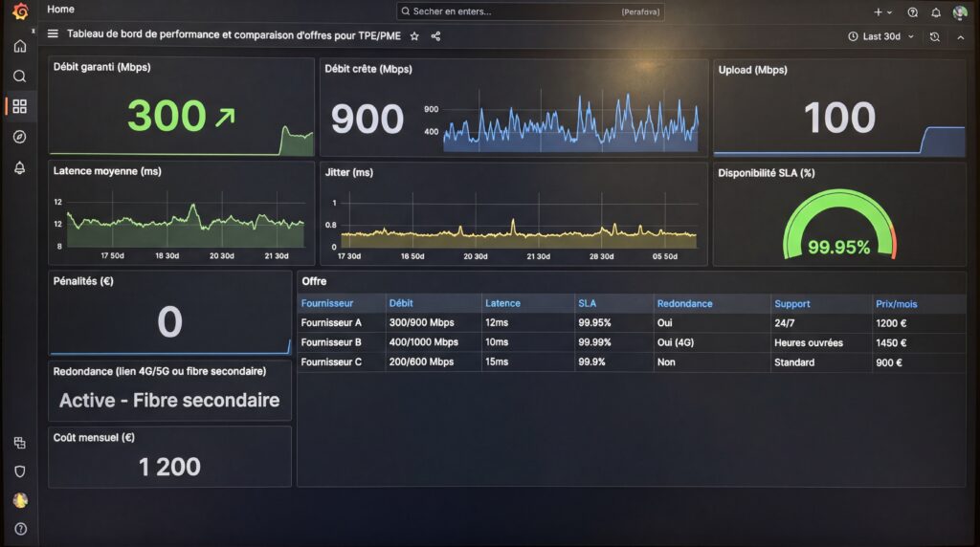Click the Oui (4G) redundancy cell
Screen dimensions: 980x547
675,342
